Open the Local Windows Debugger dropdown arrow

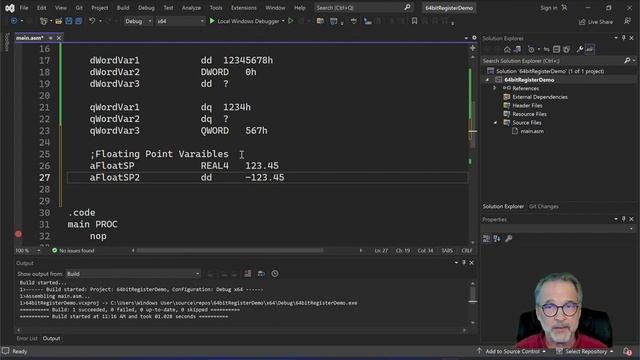point(283,21)
